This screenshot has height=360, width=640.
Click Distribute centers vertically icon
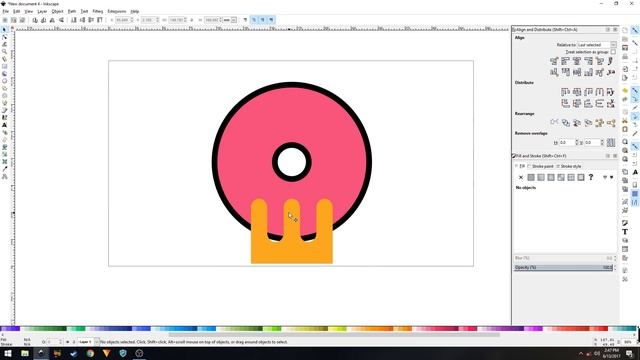pyautogui.click(x=577, y=104)
